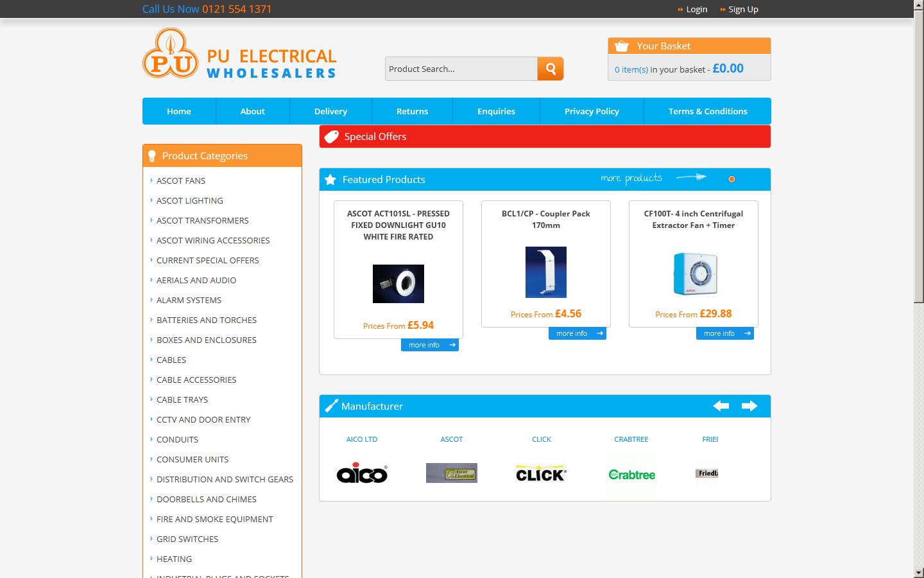
Task: Click the wrench icon in the Manufacturer header
Action: [x=331, y=406]
